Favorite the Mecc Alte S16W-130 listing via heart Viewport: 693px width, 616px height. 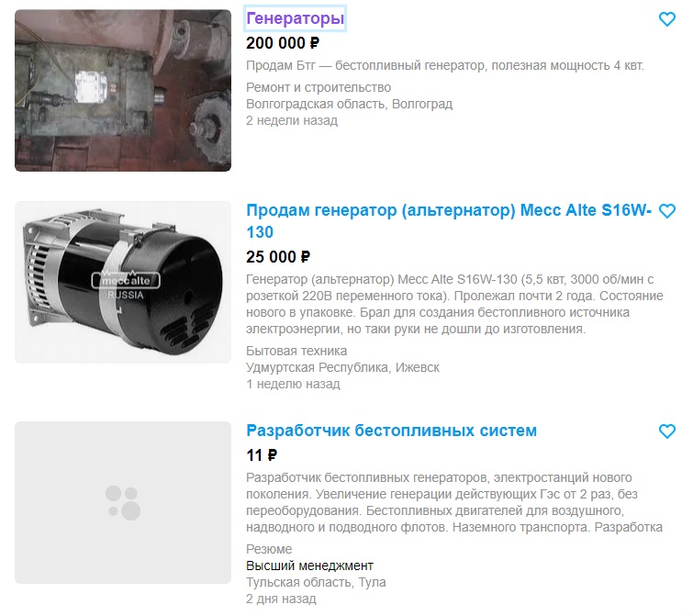pyautogui.click(x=667, y=211)
